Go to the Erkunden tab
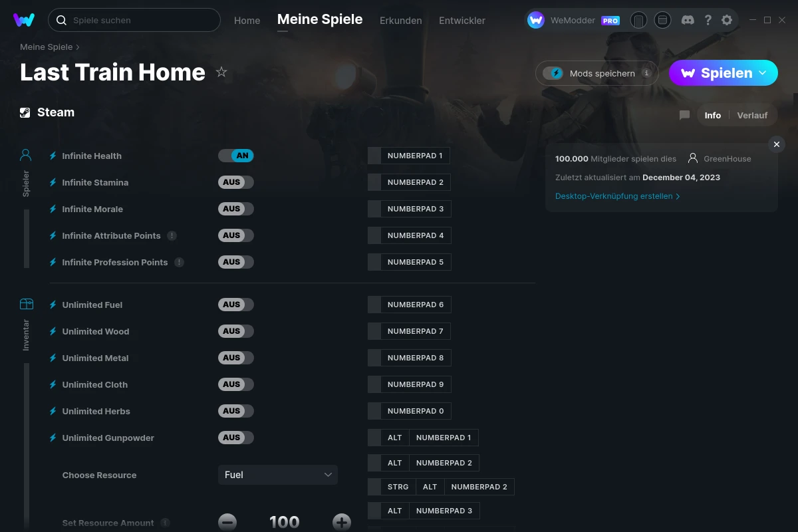Image resolution: width=798 pixels, height=532 pixels. coord(400,21)
